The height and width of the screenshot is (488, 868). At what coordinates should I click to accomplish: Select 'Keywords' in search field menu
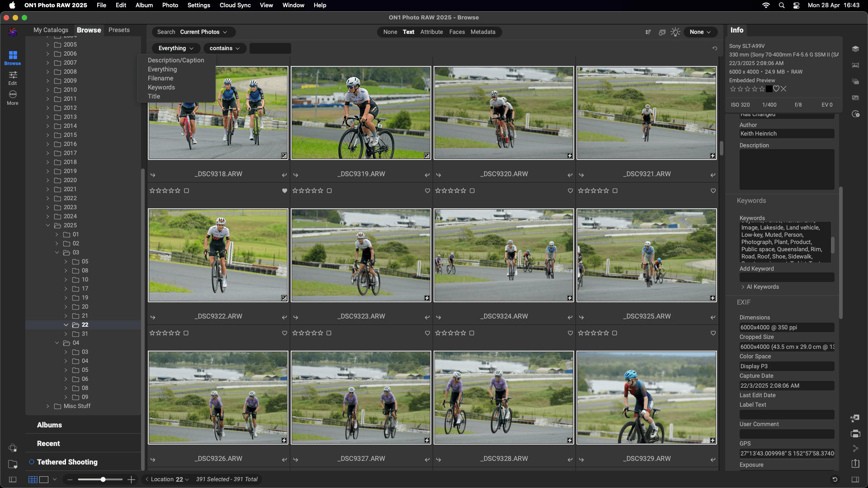[x=161, y=87]
